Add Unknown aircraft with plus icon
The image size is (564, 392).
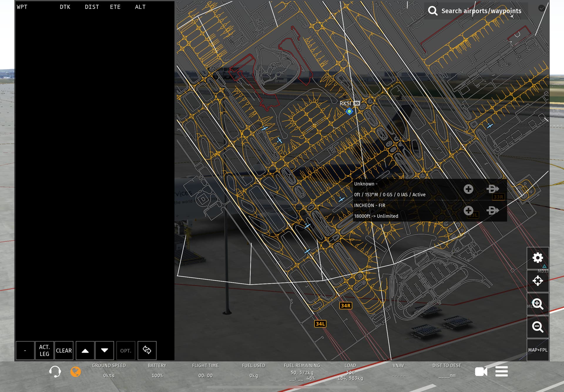click(x=468, y=189)
